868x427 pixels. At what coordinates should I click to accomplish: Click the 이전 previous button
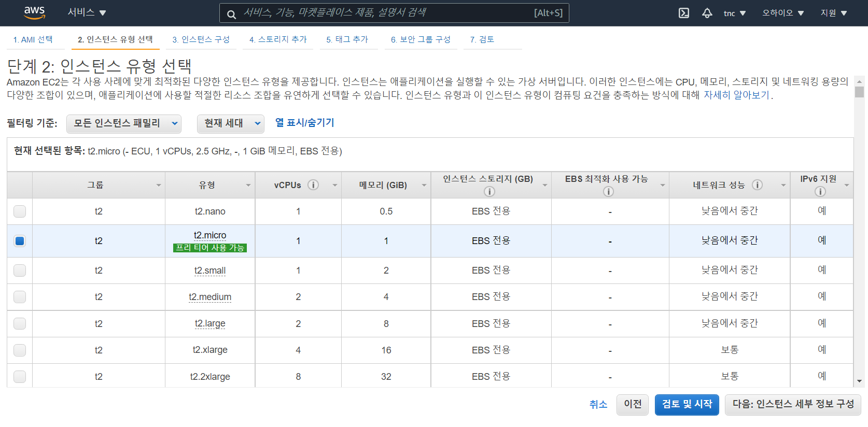tap(633, 405)
